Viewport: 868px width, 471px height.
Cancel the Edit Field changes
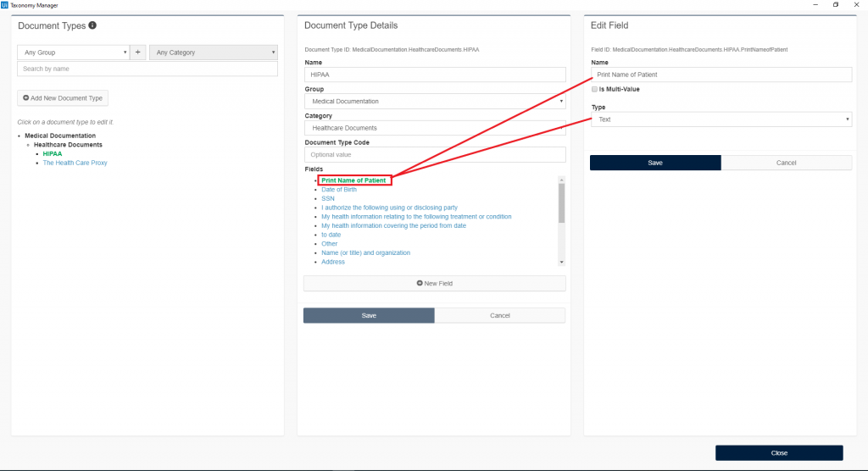coord(786,163)
